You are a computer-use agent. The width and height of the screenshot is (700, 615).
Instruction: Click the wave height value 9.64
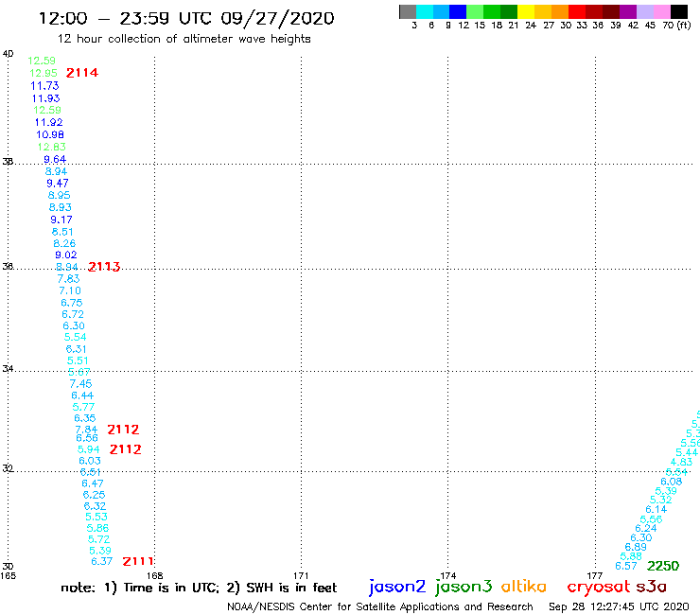55,160
